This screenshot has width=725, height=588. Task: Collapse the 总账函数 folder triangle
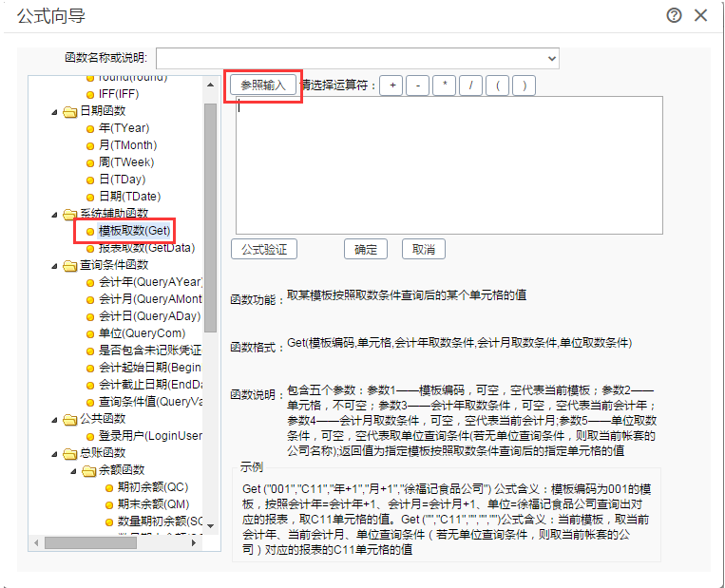pos(54,454)
